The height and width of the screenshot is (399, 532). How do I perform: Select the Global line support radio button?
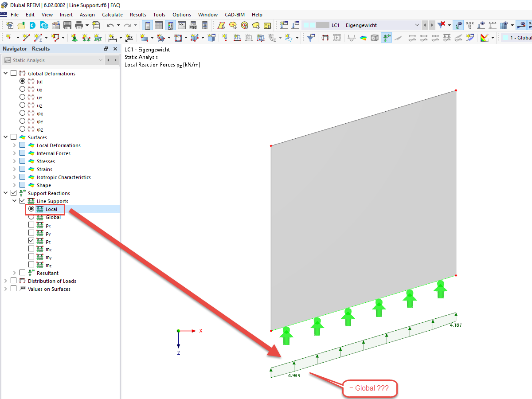31,217
